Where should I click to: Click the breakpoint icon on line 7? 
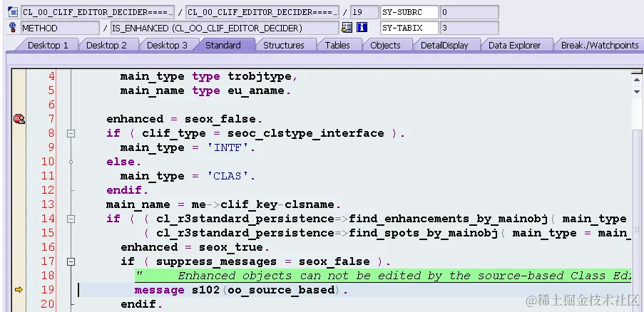click(19, 119)
